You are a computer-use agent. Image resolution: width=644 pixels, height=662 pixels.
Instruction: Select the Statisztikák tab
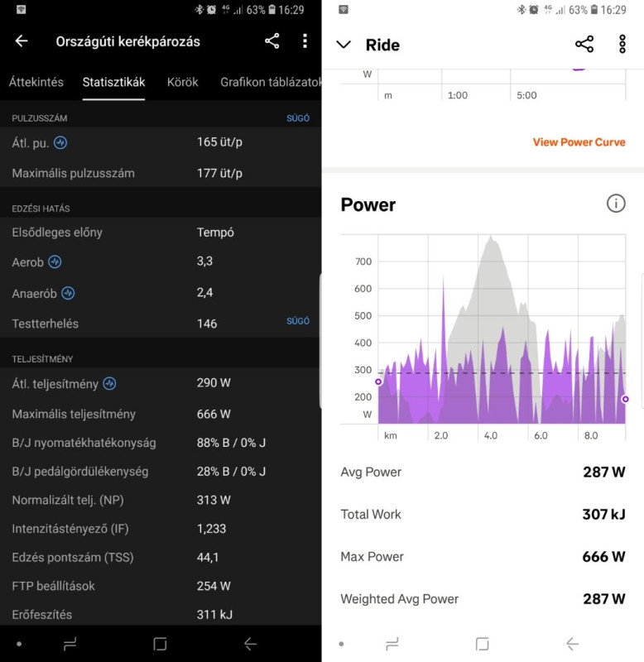(113, 82)
